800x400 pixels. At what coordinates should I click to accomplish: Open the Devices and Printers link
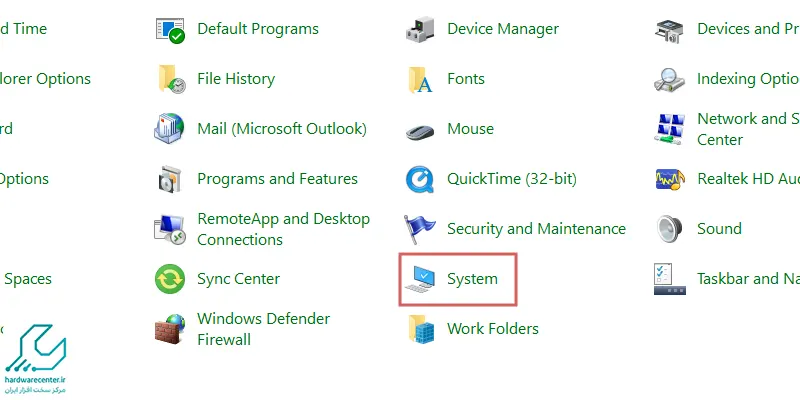(748, 29)
